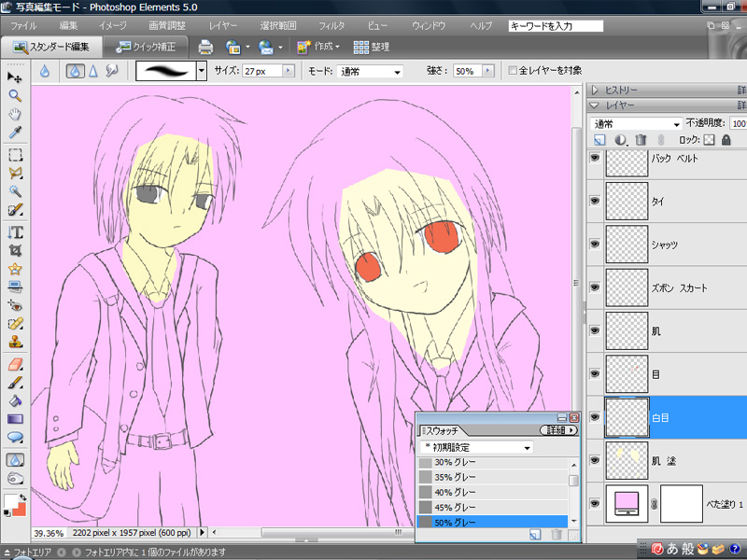The width and height of the screenshot is (747, 560).
Task: Choose the Eraser tool
Action: tap(15, 364)
